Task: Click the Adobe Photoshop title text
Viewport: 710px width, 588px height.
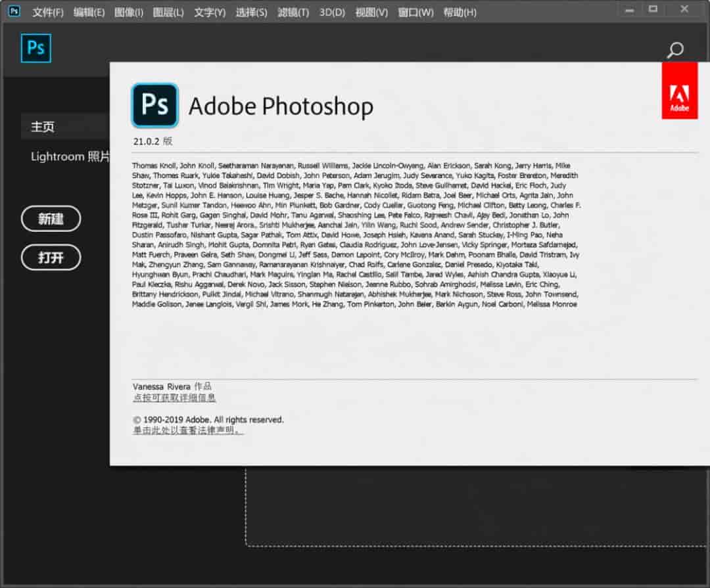Action: [x=281, y=107]
